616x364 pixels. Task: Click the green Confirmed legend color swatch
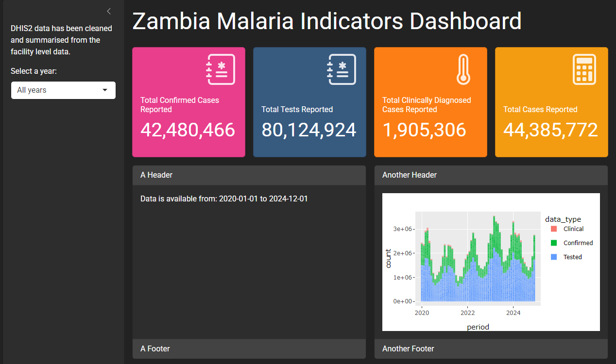[x=554, y=243]
